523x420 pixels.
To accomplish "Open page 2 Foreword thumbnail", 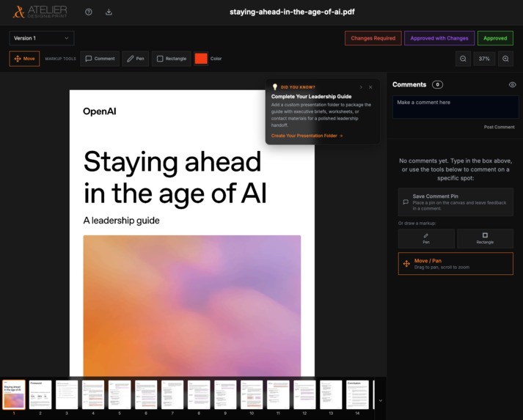I will coord(40,395).
